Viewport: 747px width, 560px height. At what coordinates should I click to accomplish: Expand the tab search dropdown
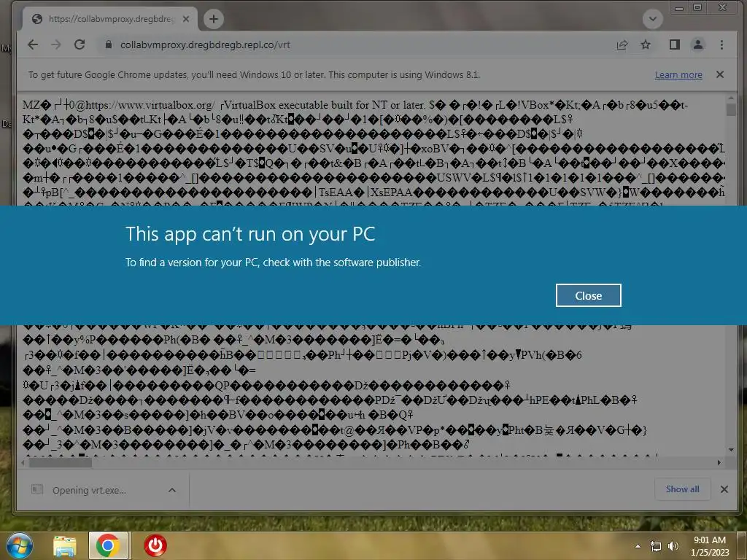(x=653, y=19)
